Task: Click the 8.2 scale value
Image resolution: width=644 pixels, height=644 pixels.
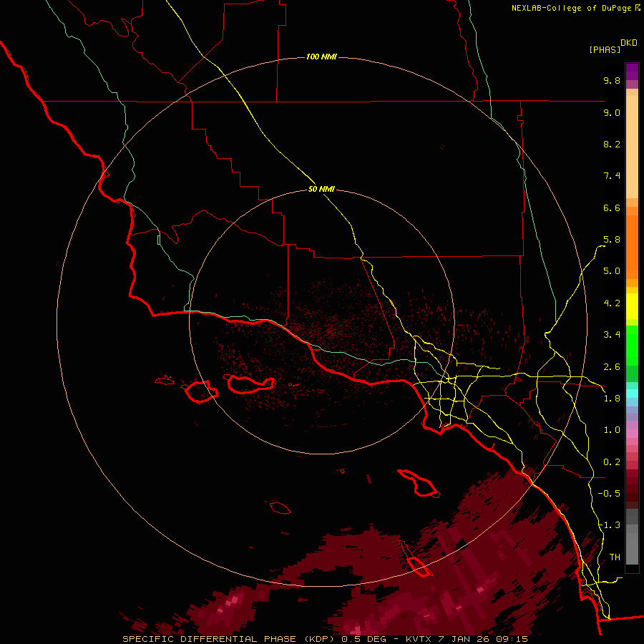Action: click(x=612, y=144)
